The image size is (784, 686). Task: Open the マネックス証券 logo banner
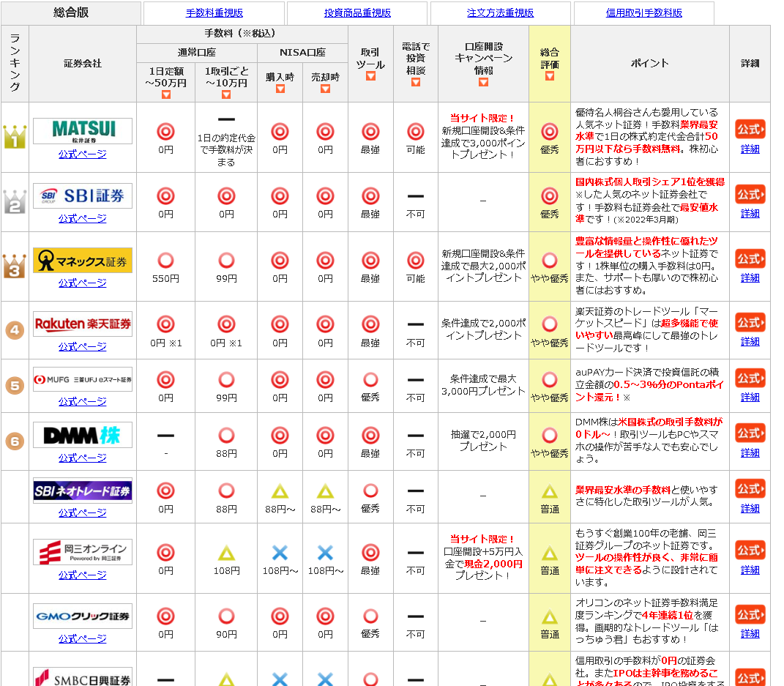point(83,260)
